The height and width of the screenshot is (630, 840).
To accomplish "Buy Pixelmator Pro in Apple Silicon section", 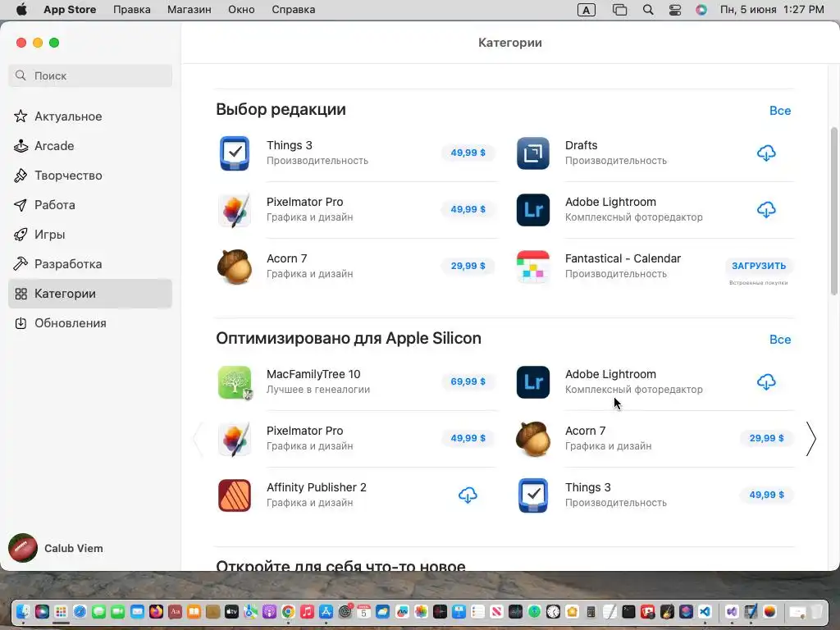I will point(468,438).
